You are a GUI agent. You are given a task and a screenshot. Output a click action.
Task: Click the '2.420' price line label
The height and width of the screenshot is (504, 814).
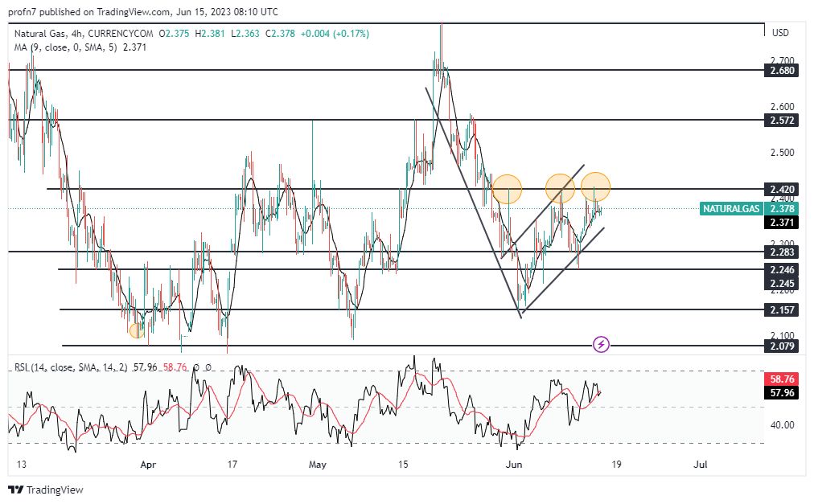pyautogui.click(x=781, y=189)
